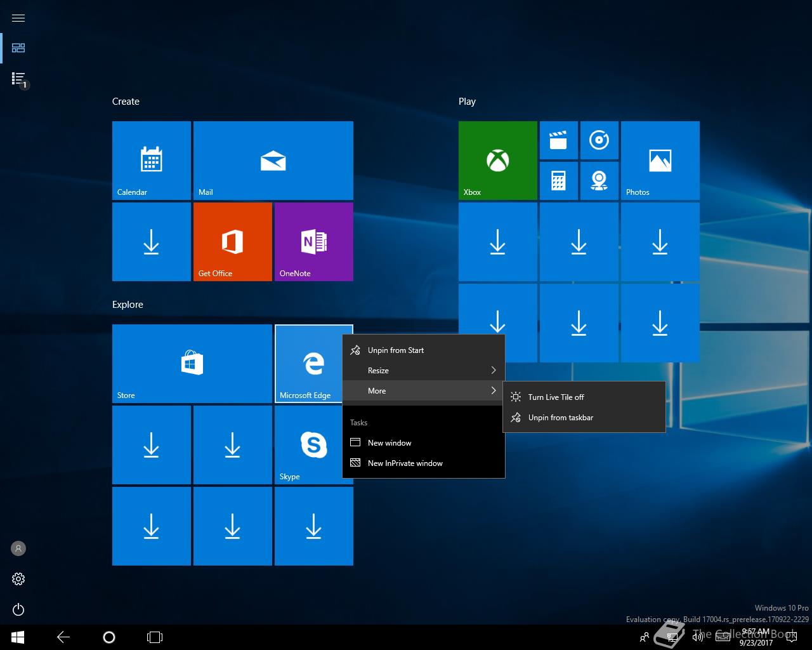Open the Movies & TV clapperboard tile
Screen dimensions: 812x650
(x=559, y=140)
